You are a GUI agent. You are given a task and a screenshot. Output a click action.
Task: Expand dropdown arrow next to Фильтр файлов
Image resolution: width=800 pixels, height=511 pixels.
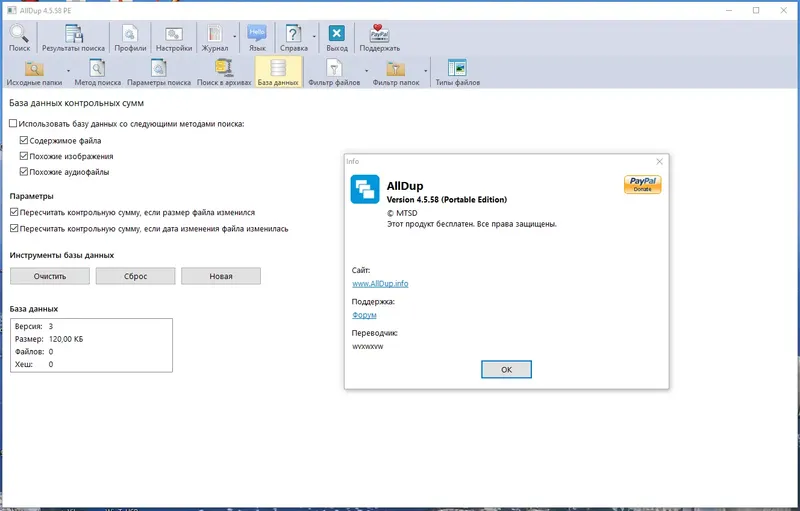(x=366, y=71)
